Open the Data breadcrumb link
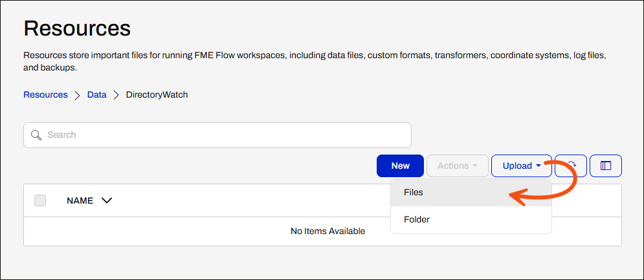 (x=97, y=95)
